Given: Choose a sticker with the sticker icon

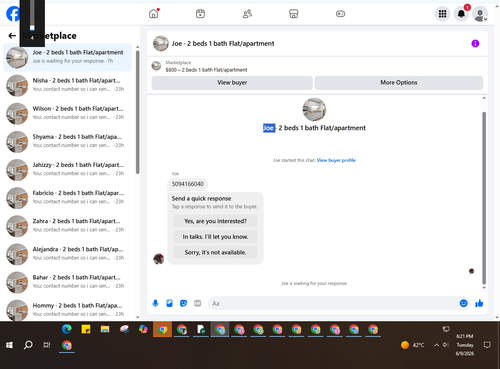Looking at the screenshot, I should 183,303.
